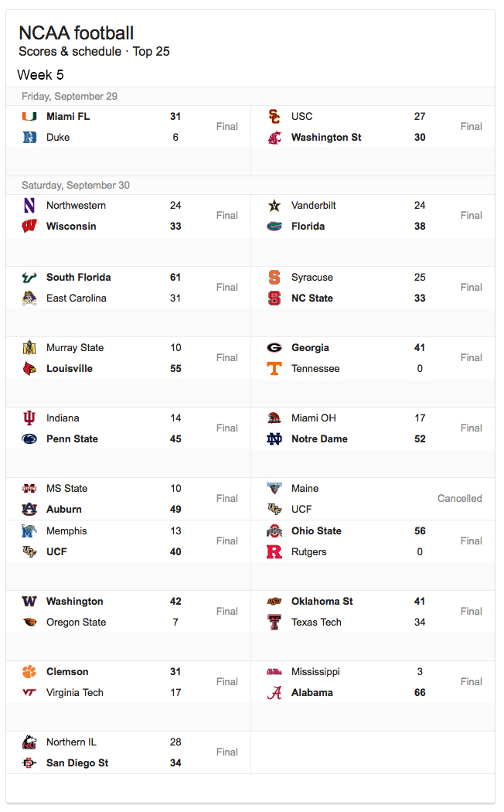Click the Rutgers red R logo

pos(274,552)
